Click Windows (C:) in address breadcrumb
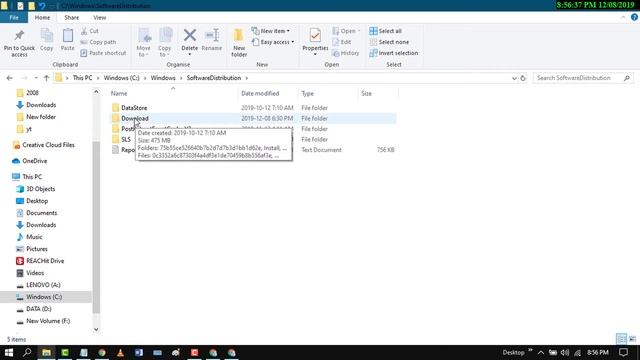This screenshot has width=640, height=360. (121, 78)
